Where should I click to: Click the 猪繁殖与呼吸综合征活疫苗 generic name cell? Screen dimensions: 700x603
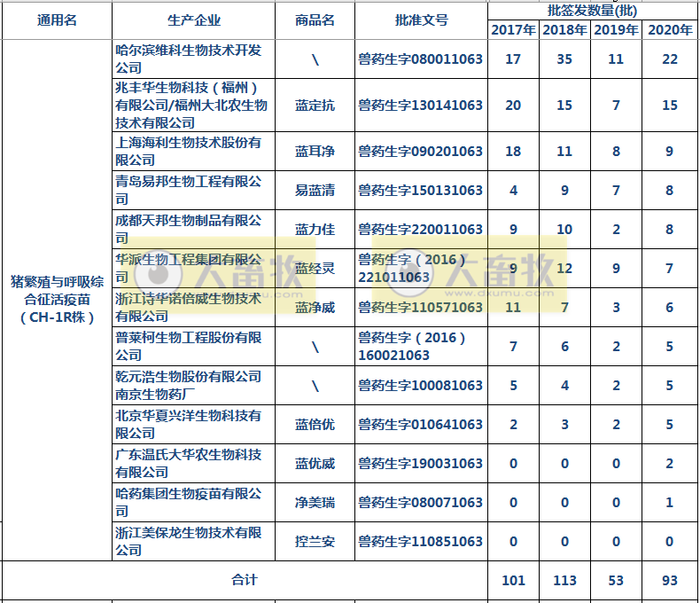[x=58, y=300]
